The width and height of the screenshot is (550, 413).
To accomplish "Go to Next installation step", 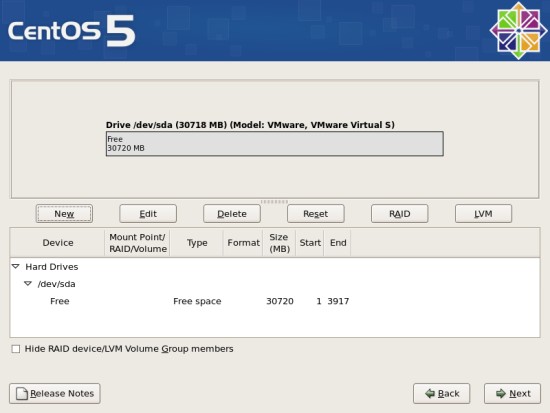I will 512,393.
